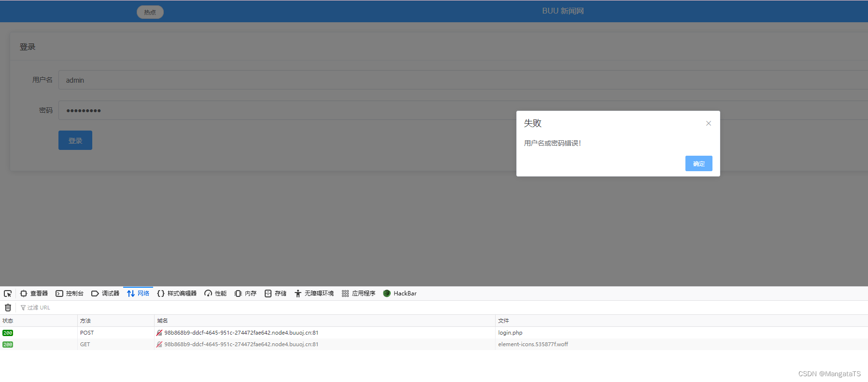Image resolution: width=868 pixels, height=382 pixels.
Task: Click the 用户名 field label
Action: pyautogui.click(x=43, y=80)
